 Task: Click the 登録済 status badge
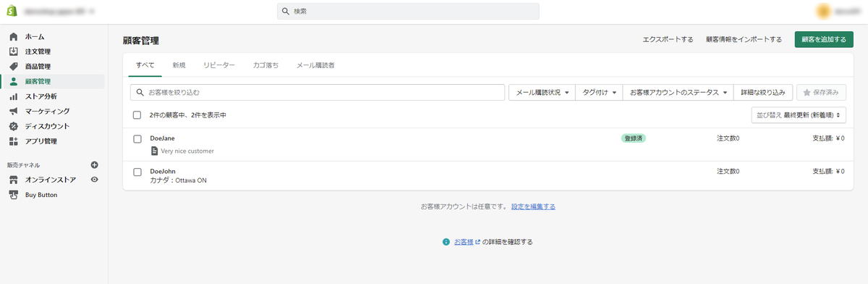[x=633, y=138]
